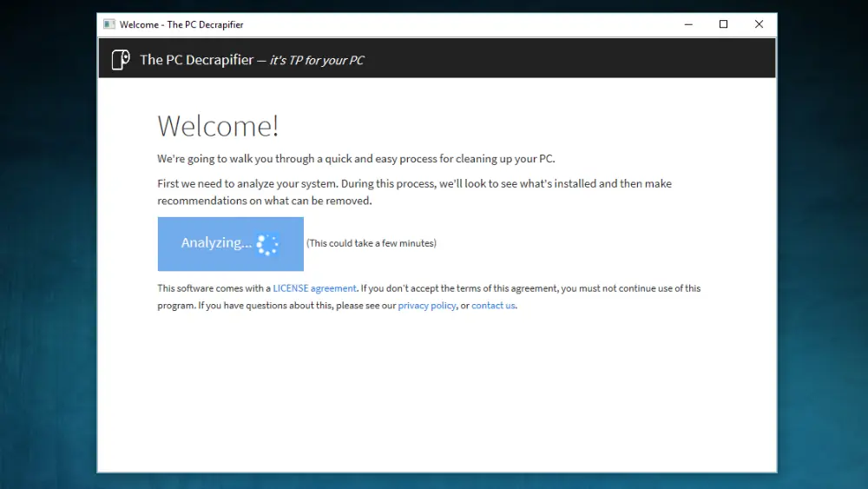
Task: Click the Analyzing... button
Action: (230, 244)
